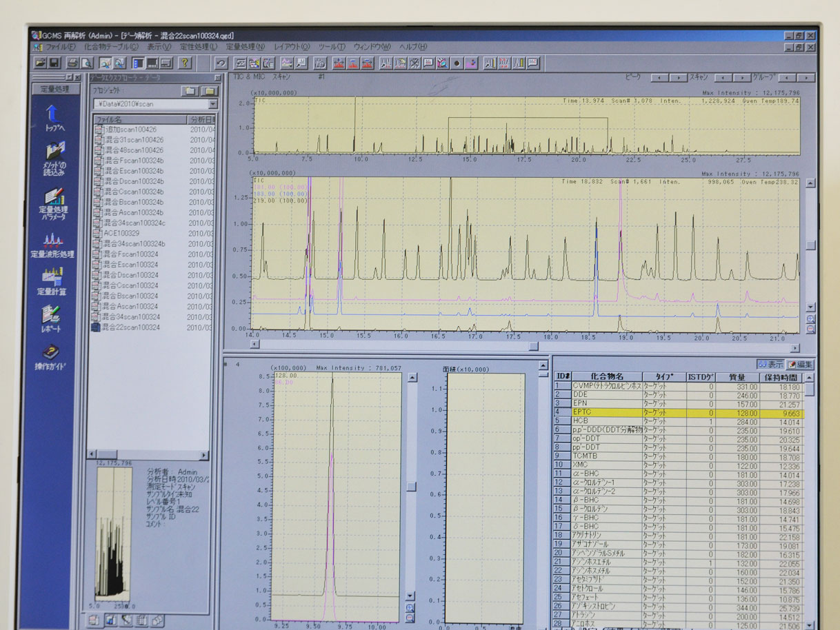Click the file list's horizontal scrollbar
Screen dimensions: 840x630
click(148, 455)
